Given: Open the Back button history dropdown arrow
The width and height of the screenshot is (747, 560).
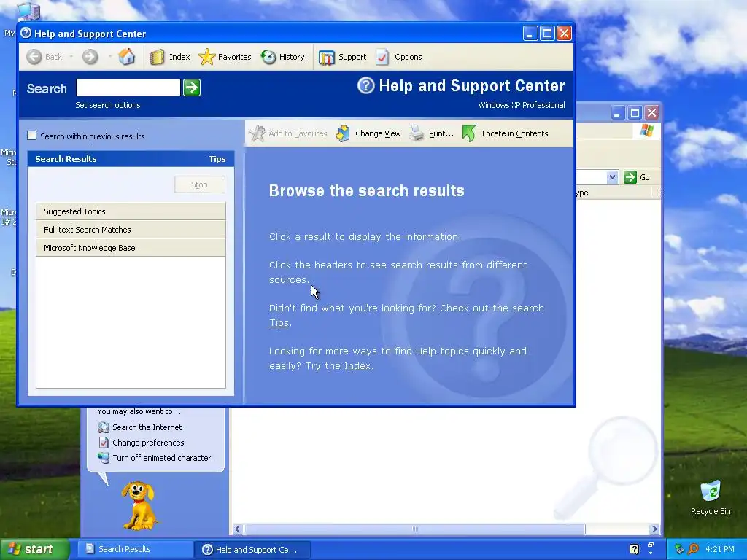Looking at the screenshot, I should coord(71,57).
